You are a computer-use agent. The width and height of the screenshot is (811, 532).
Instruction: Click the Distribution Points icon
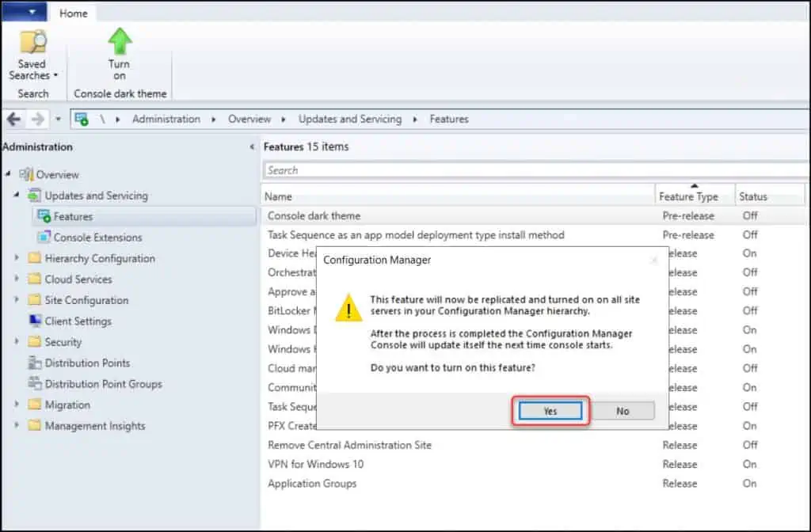(x=35, y=363)
